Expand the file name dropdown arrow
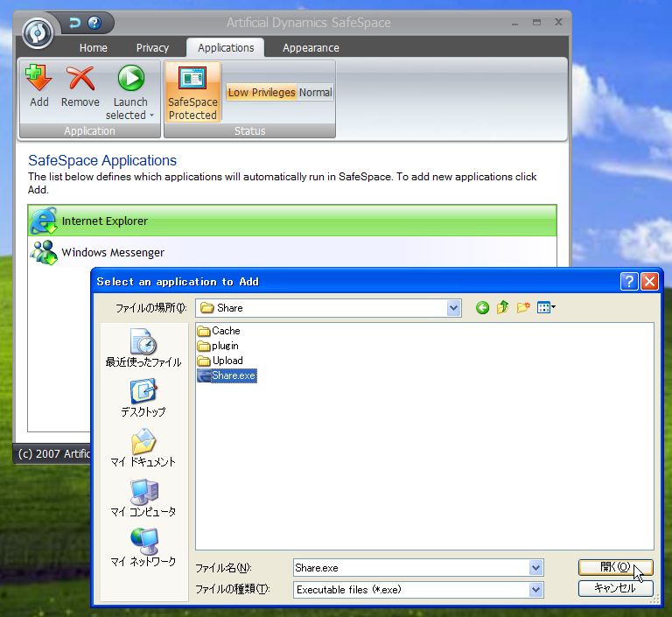Image resolution: width=672 pixels, height=617 pixels. 535,568
